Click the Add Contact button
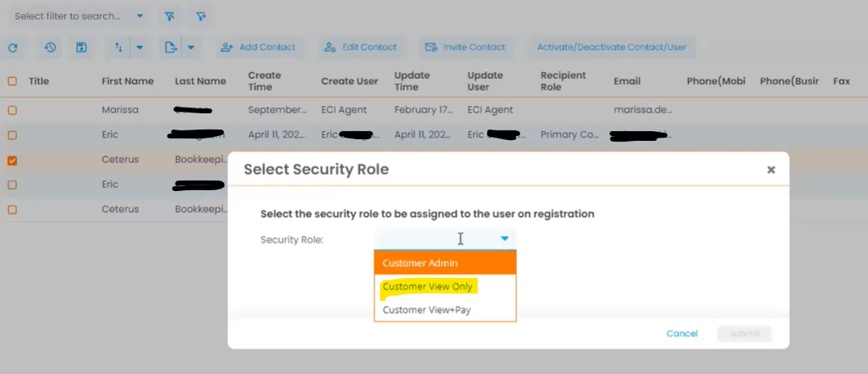The image size is (868, 374). pos(259,47)
